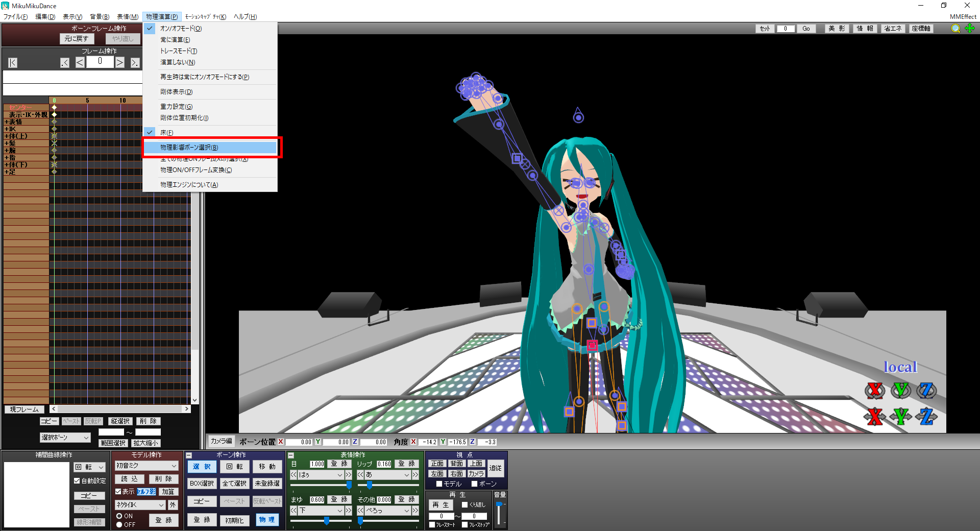Toggle the フレ・スタート checkbox

pyautogui.click(x=432, y=525)
